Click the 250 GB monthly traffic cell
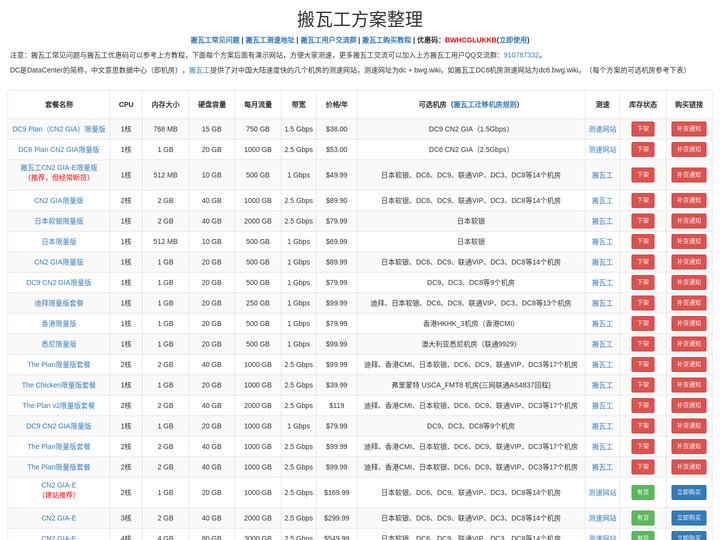 point(258,303)
